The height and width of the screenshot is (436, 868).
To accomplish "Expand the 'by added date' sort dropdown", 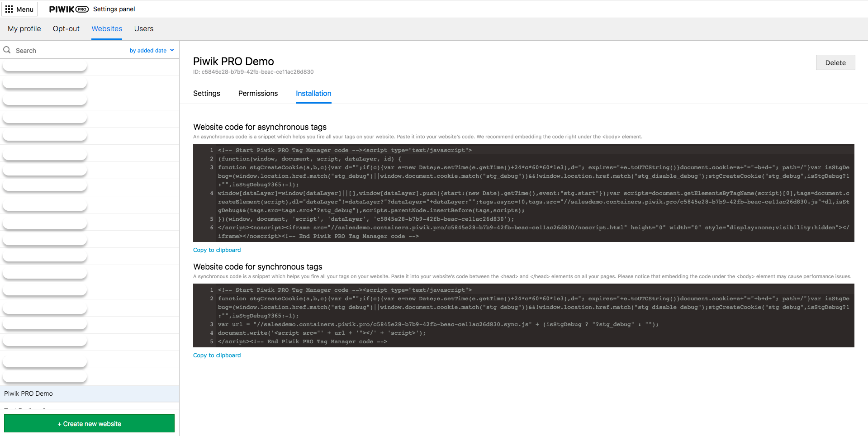I will 152,51.
